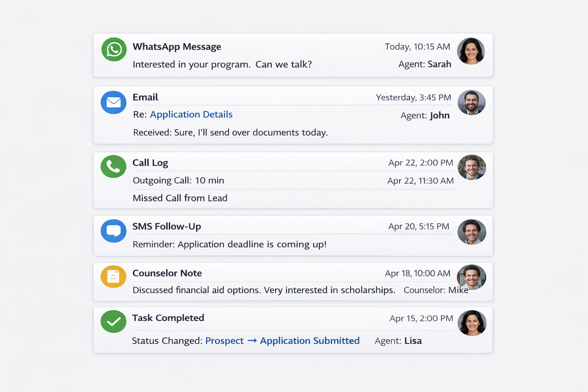Click the SMS Follow-Up chat bubble icon
Viewport: 588px width, 392px height.
[x=113, y=231]
